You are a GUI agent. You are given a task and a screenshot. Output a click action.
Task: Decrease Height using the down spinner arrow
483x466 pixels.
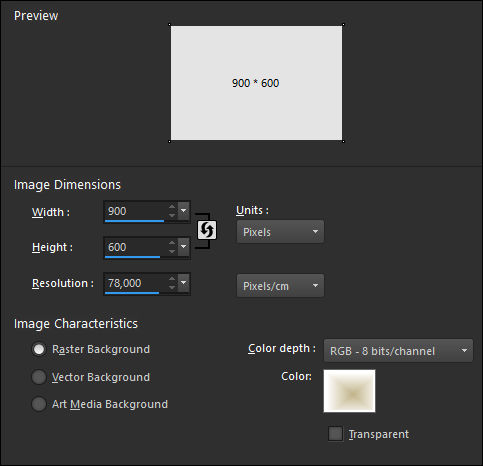pyautogui.click(x=172, y=251)
